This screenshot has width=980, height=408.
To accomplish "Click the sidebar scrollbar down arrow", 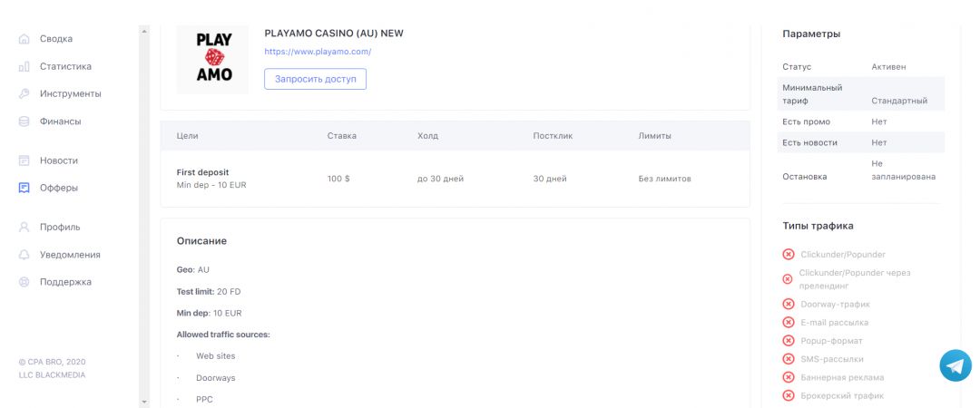I will [x=142, y=400].
